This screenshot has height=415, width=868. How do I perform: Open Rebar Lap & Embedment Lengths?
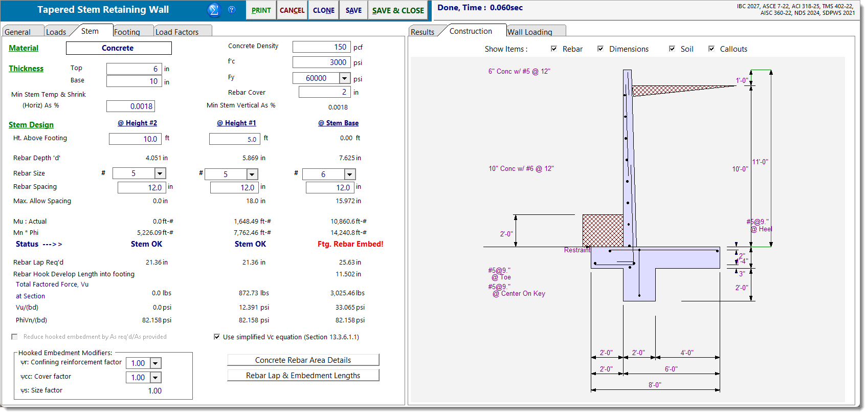pyautogui.click(x=303, y=376)
